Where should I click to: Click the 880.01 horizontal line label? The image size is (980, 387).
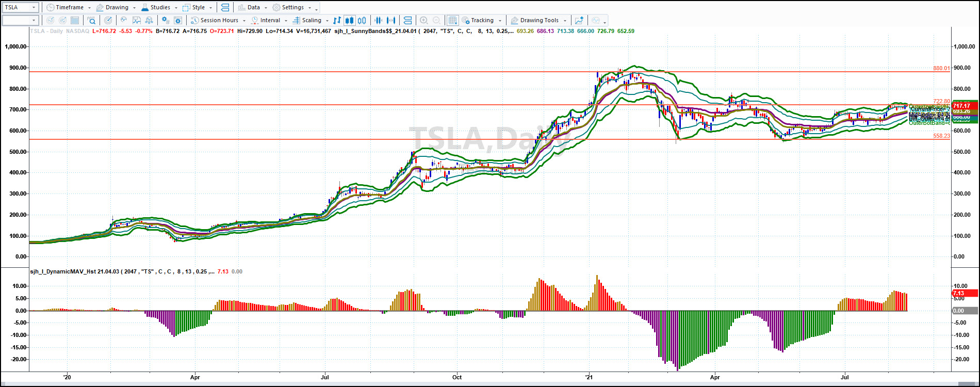941,68
